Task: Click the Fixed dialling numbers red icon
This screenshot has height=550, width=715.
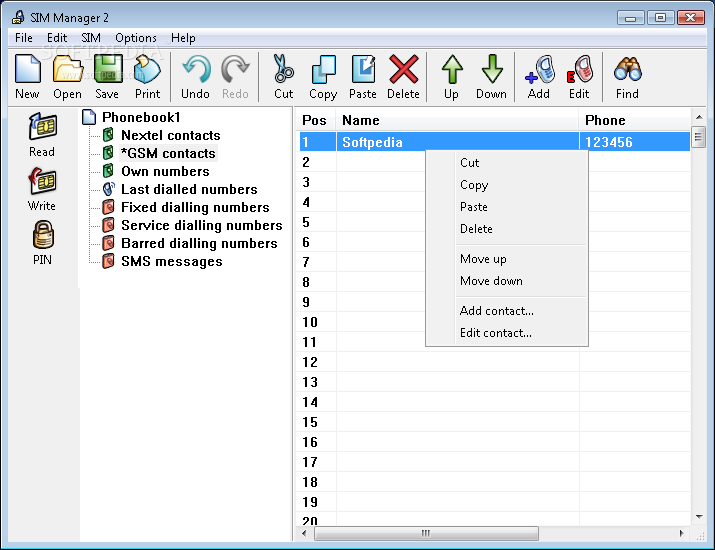Action: click(108, 207)
